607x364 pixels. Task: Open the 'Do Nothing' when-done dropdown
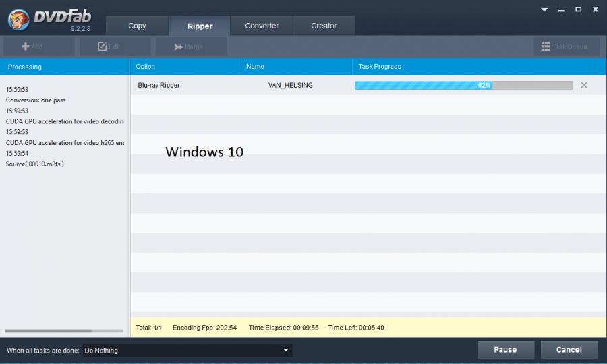(x=187, y=351)
